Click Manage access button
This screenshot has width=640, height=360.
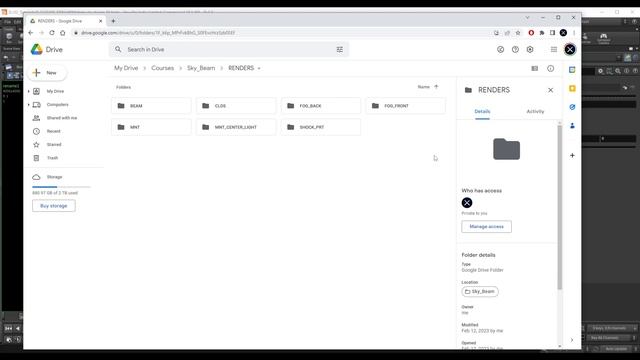tap(487, 227)
